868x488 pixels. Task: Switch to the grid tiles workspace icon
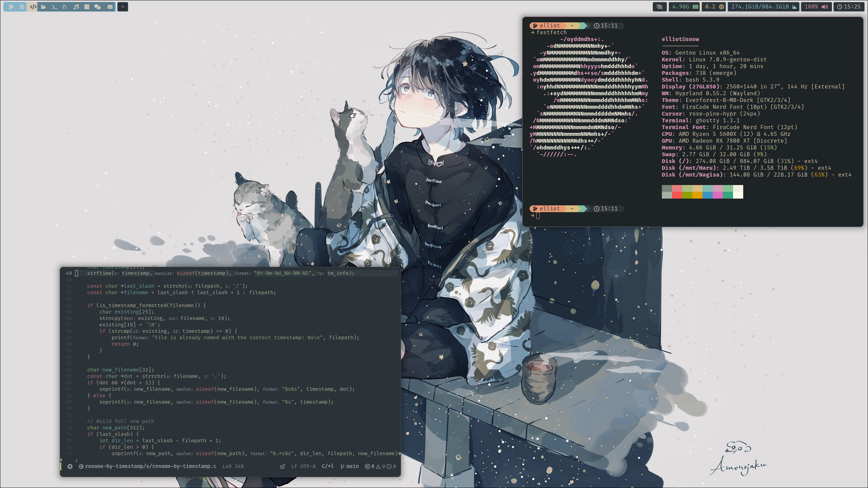click(87, 7)
